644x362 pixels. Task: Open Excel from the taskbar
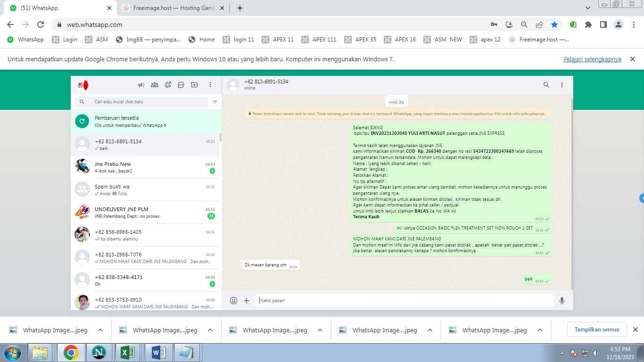tap(128, 353)
